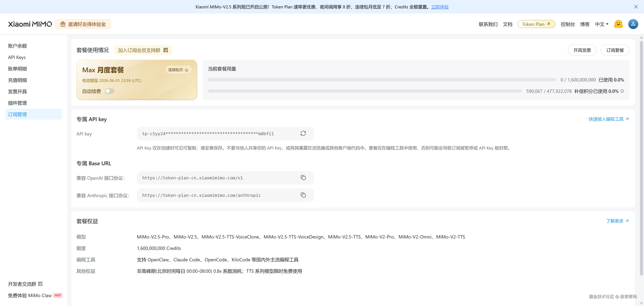Click the MiMo-V2.5-Pro model list text

tap(301, 237)
